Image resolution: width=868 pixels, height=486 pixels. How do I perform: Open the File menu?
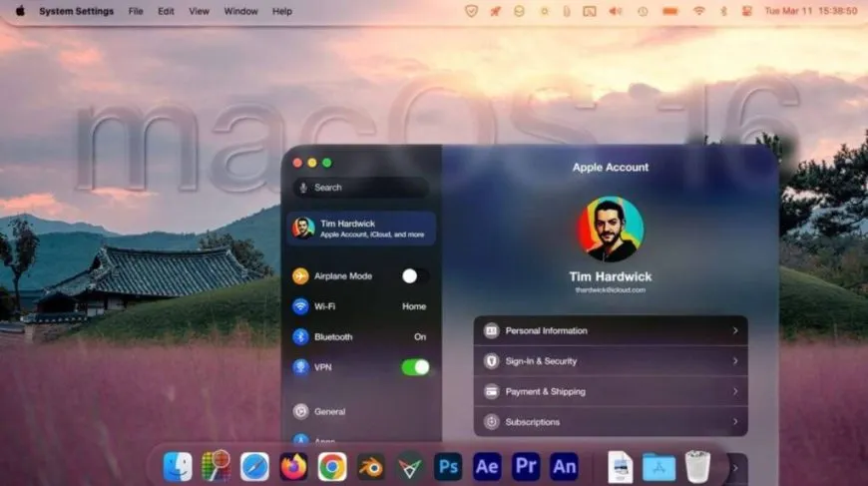tap(136, 11)
